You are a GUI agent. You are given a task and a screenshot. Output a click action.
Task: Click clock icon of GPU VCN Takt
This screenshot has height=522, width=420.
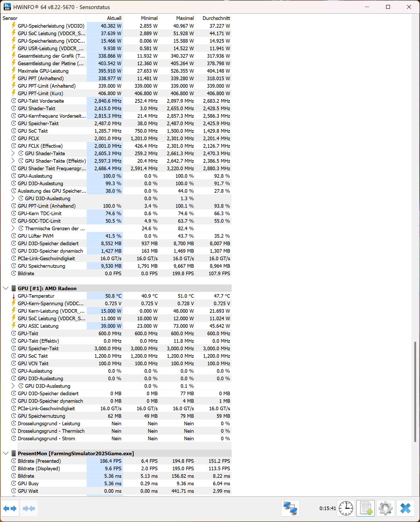click(14, 363)
